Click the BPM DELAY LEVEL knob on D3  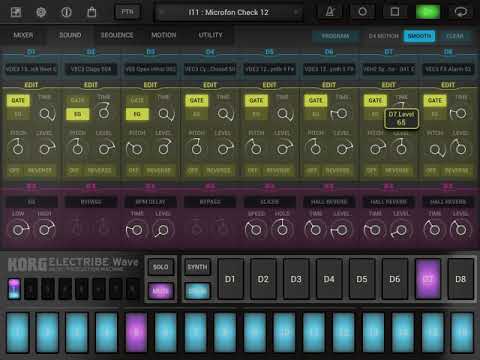[163, 230]
